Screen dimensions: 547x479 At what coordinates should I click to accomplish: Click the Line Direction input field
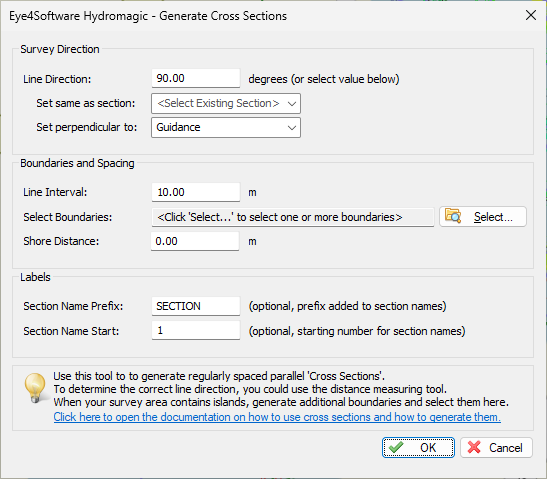[196, 78]
